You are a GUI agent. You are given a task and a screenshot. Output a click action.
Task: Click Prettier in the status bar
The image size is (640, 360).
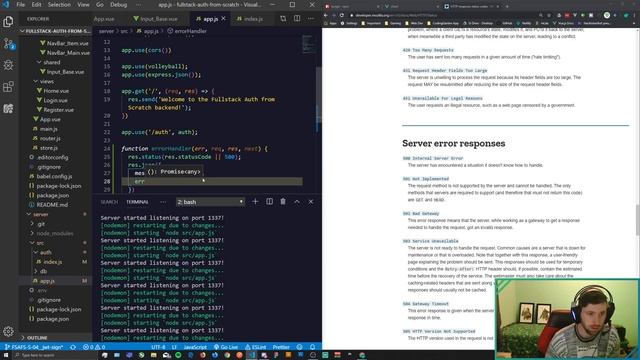click(x=281, y=347)
